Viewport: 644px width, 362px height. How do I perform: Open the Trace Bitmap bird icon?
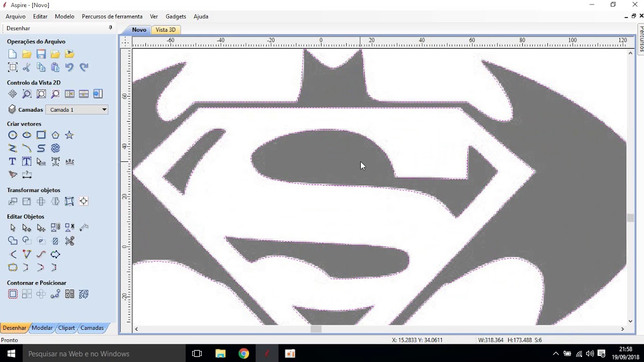(13, 174)
